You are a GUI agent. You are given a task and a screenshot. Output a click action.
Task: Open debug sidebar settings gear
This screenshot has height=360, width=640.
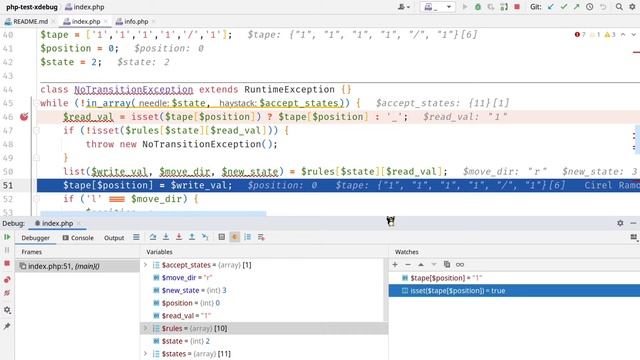pos(7,310)
